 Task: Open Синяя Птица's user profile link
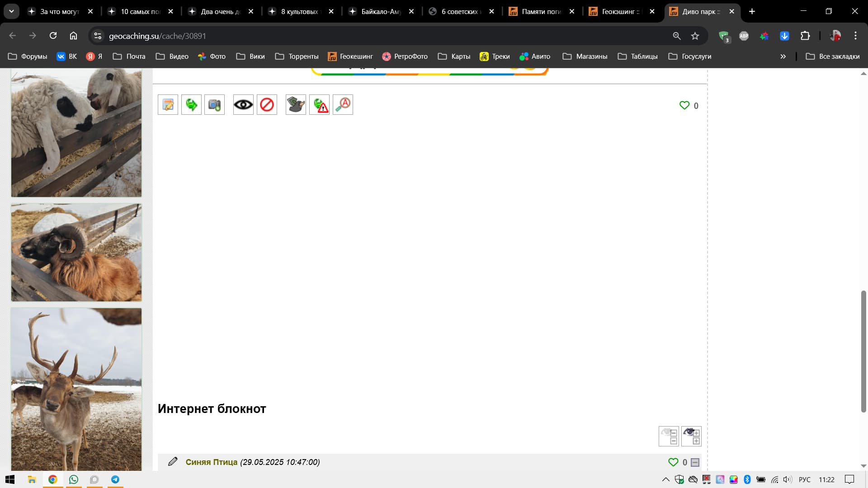coord(211,462)
